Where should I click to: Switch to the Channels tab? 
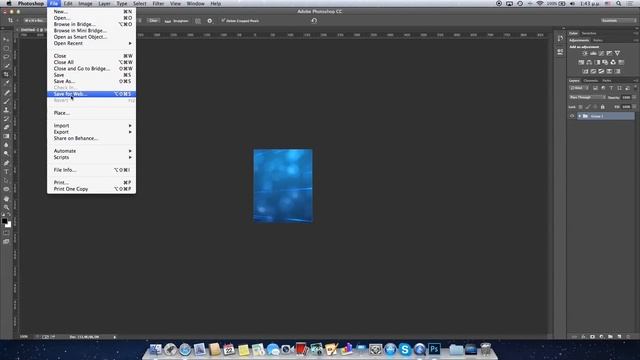click(591, 80)
